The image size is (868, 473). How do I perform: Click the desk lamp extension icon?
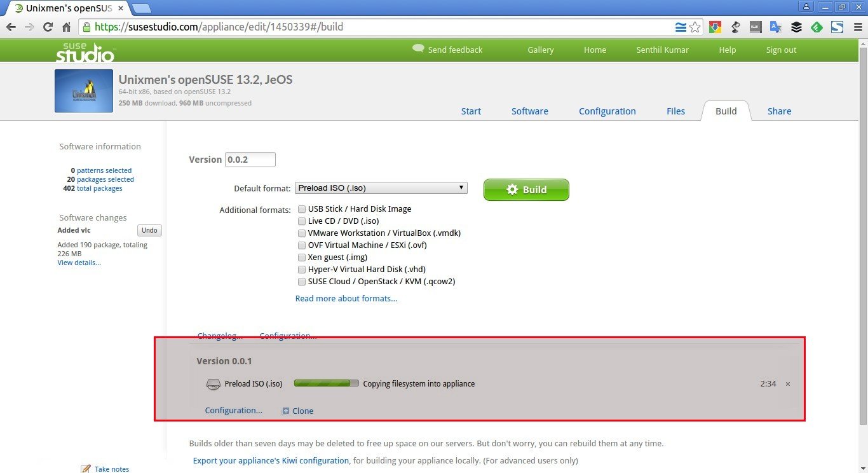point(736,27)
